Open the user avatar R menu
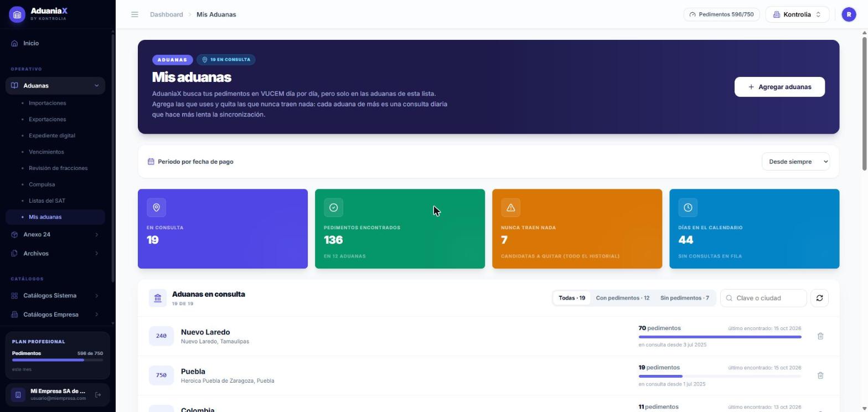This screenshot has width=868, height=412. (849, 14)
